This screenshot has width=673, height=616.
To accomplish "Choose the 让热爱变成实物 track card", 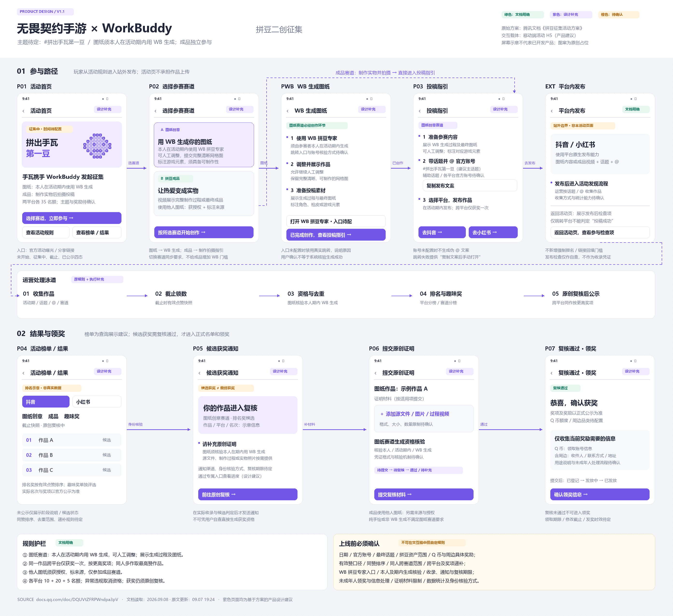I will [x=204, y=194].
